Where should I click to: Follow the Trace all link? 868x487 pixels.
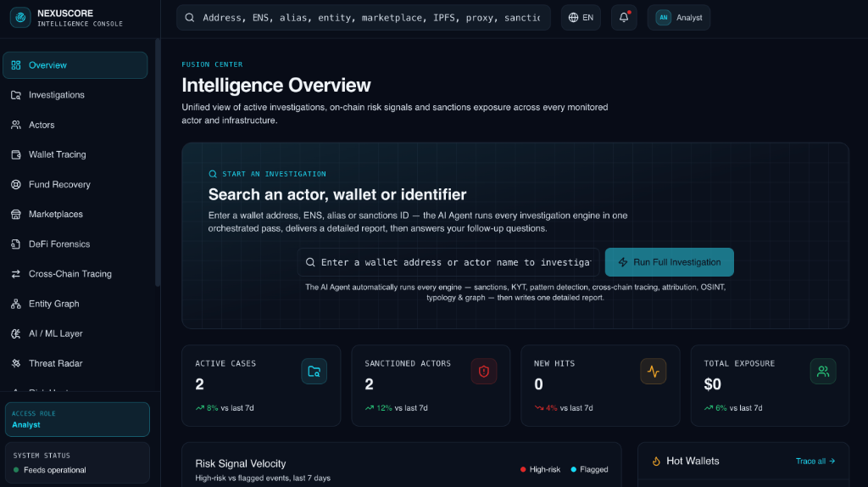815,462
